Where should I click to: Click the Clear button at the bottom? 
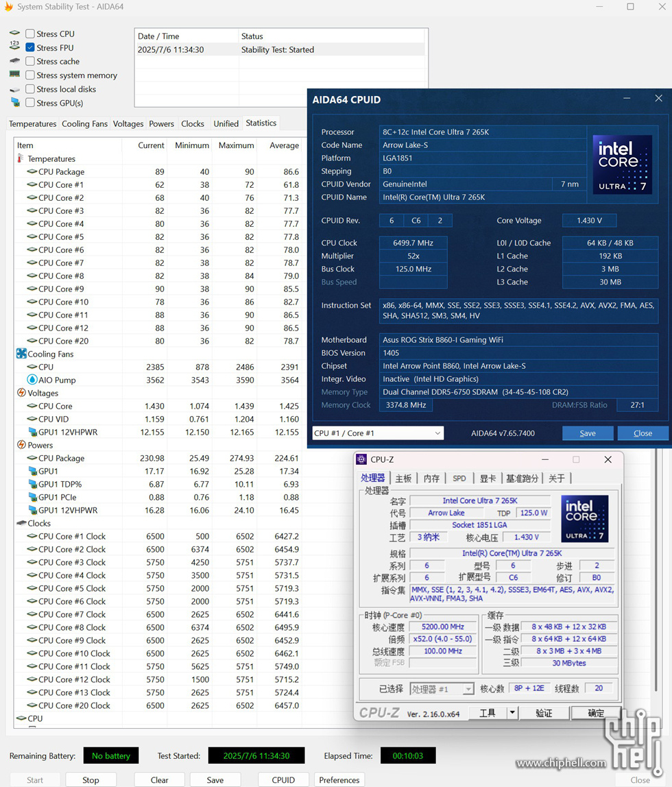(x=160, y=779)
